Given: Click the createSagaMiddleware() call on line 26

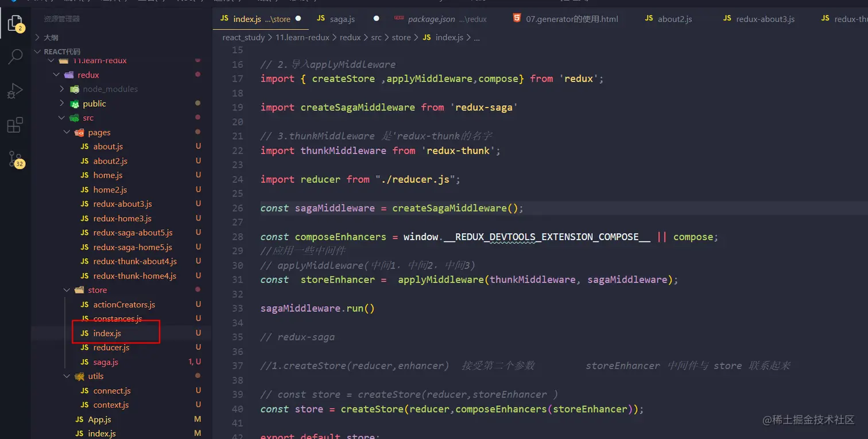Looking at the screenshot, I should click(x=458, y=208).
